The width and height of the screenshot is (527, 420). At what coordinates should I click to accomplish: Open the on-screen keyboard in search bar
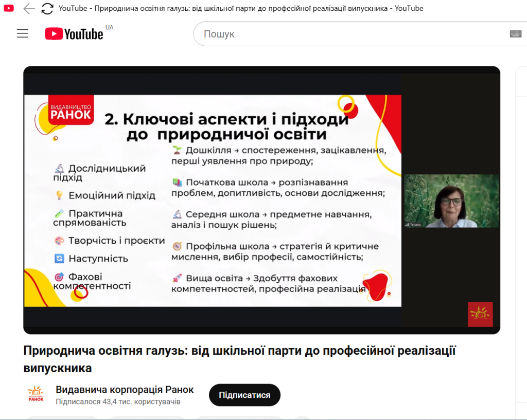click(x=515, y=34)
